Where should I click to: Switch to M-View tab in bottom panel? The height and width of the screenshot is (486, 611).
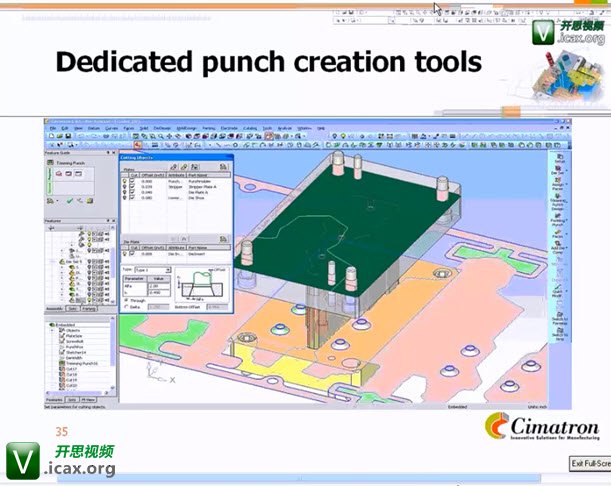88,400
